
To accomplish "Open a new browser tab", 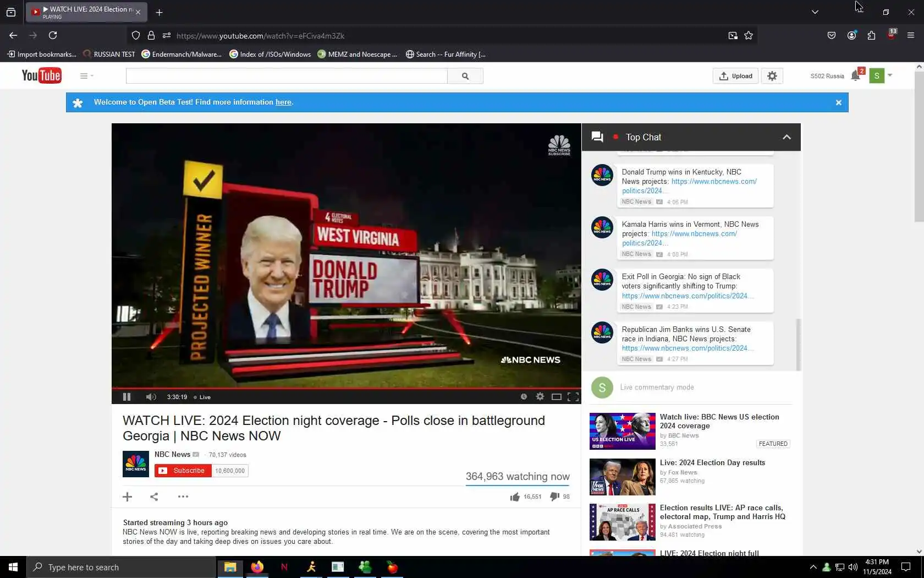I will pos(159,12).
